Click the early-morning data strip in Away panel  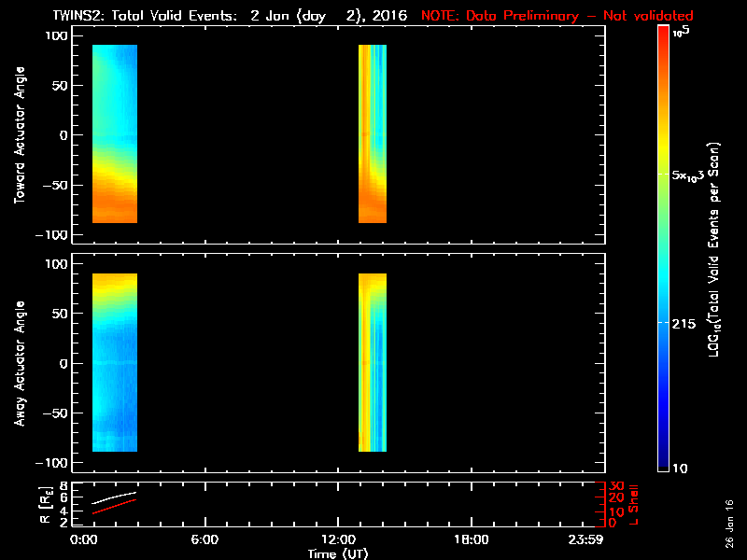pos(115,362)
